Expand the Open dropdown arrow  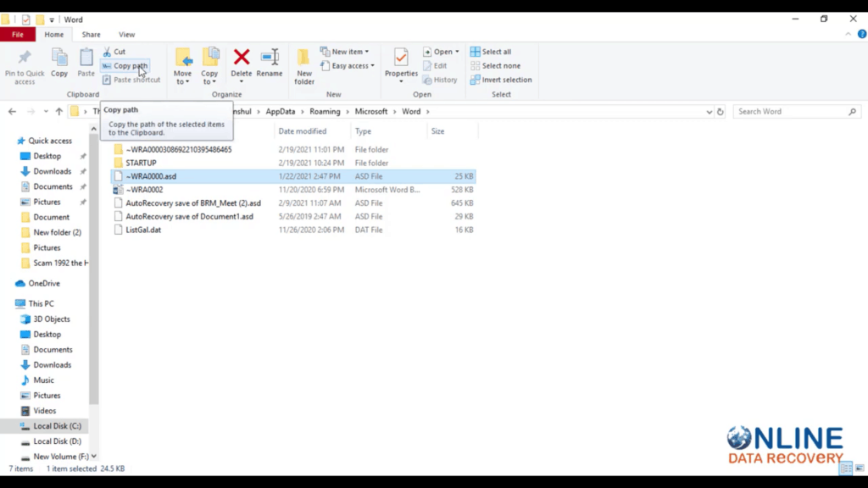tap(457, 52)
